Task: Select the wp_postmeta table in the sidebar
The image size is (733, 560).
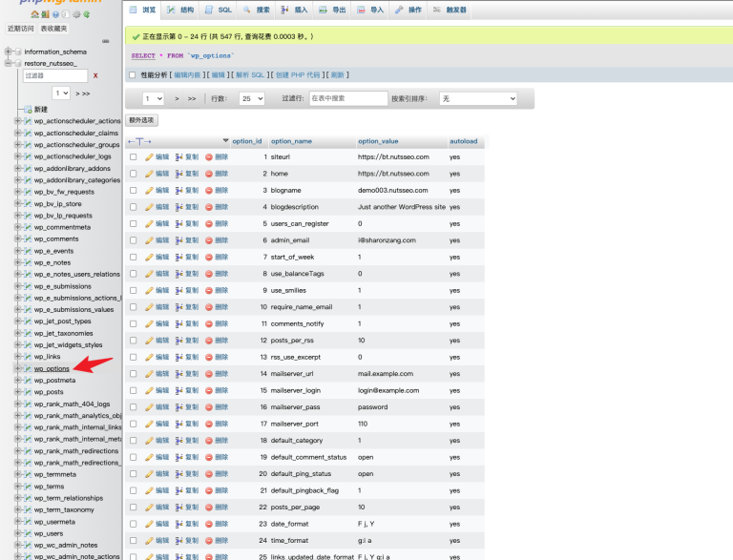Action: [54, 380]
